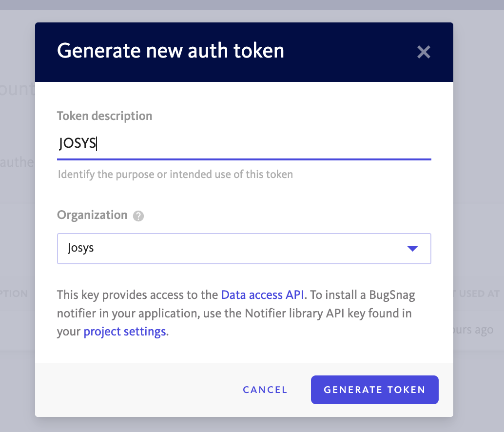Click the typed JOSYS text in the field
Viewport: 504px width, 432px height.
(x=78, y=144)
